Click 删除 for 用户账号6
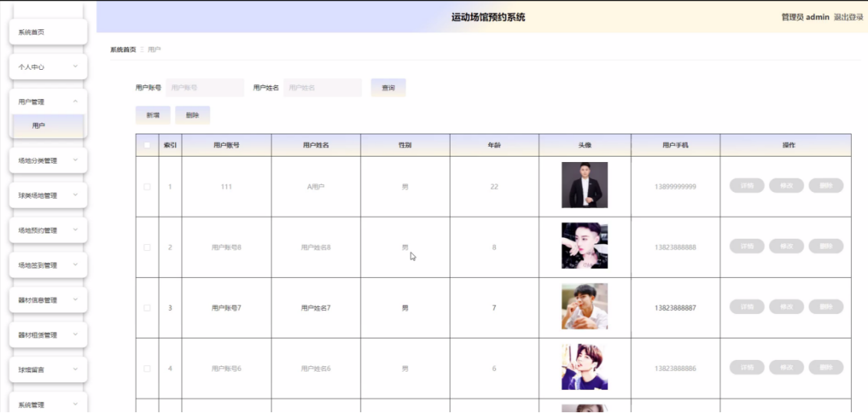This screenshot has width=868, height=413. click(x=826, y=368)
